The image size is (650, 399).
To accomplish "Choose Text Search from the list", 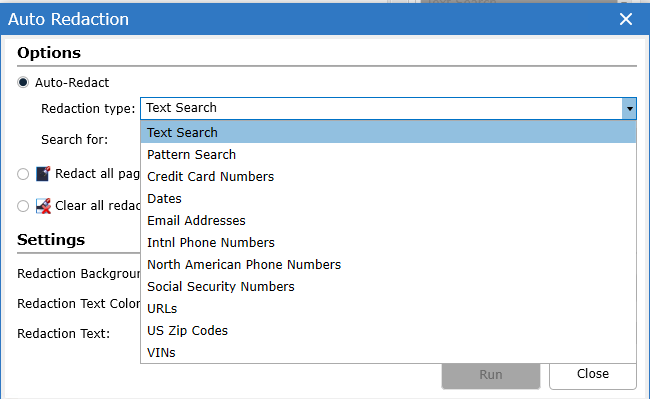I will [x=388, y=133].
